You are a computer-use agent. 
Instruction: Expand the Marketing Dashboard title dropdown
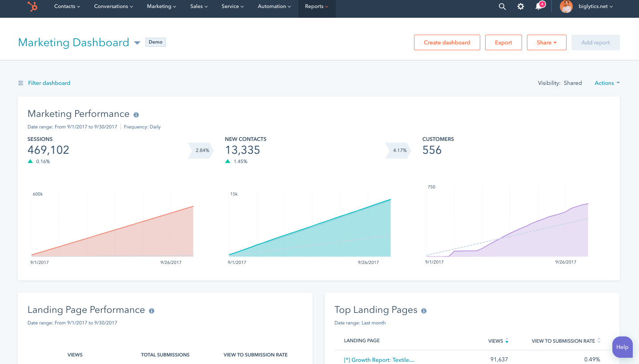[137, 43]
